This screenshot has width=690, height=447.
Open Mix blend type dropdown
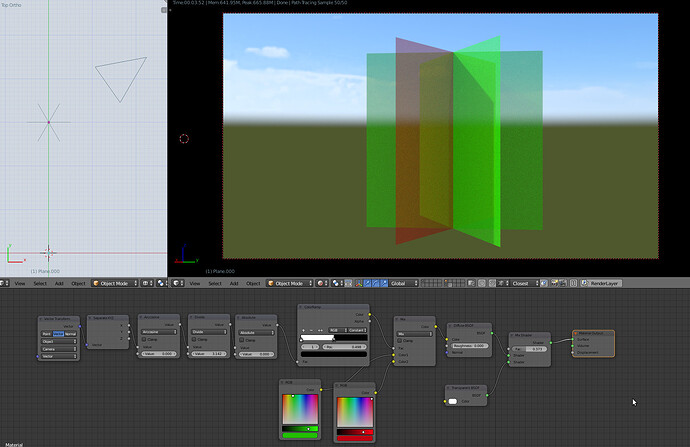point(414,334)
